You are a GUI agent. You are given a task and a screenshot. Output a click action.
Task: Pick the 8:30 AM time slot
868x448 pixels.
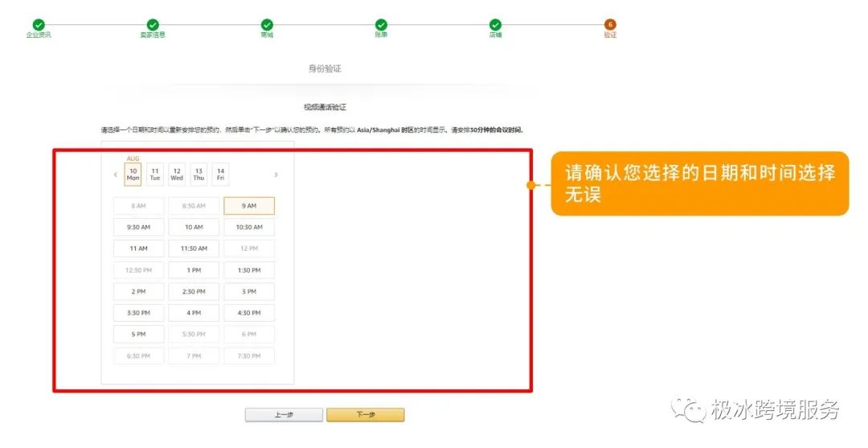coord(194,206)
